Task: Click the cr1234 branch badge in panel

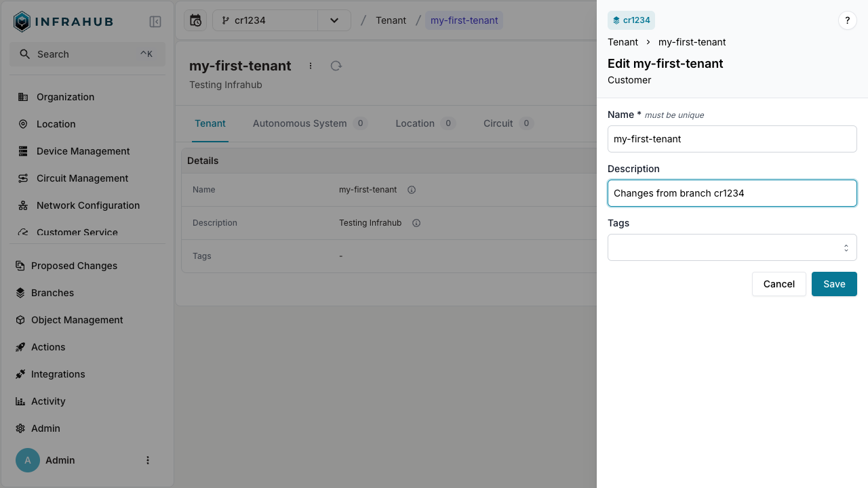Action: (x=631, y=20)
